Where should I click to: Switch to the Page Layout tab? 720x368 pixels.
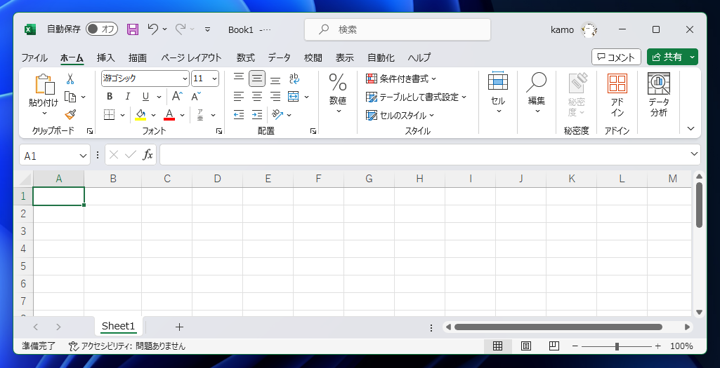click(191, 58)
